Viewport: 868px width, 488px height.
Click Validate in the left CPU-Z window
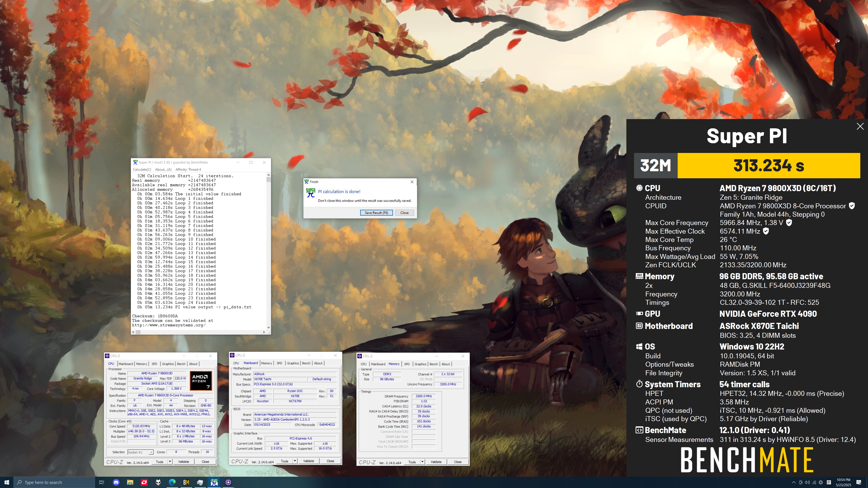click(x=184, y=462)
